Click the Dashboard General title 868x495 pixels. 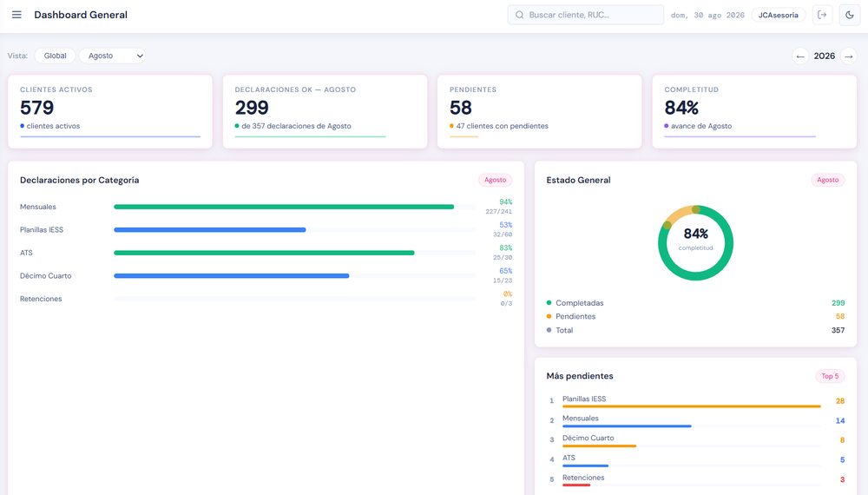[81, 15]
